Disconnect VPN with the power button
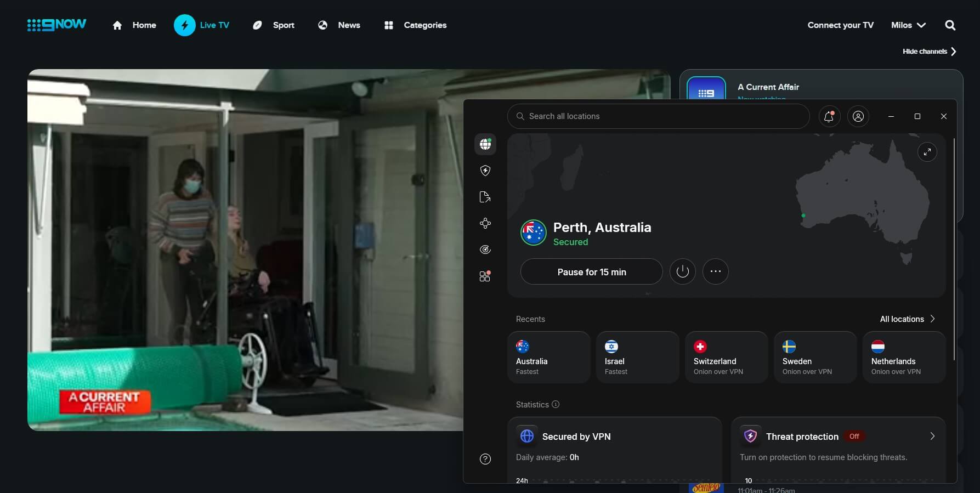The width and height of the screenshot is (980, 493). tap(683, 271)
